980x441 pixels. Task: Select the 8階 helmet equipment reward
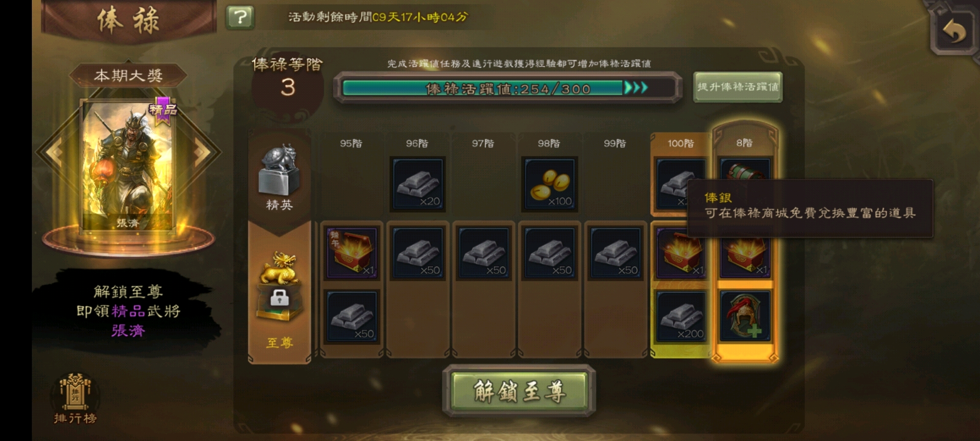click(745, 317)
